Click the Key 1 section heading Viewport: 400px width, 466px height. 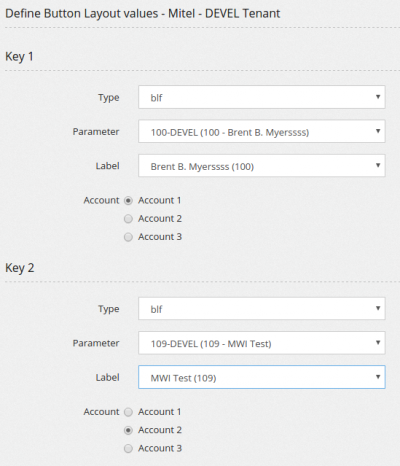[19, 56]
